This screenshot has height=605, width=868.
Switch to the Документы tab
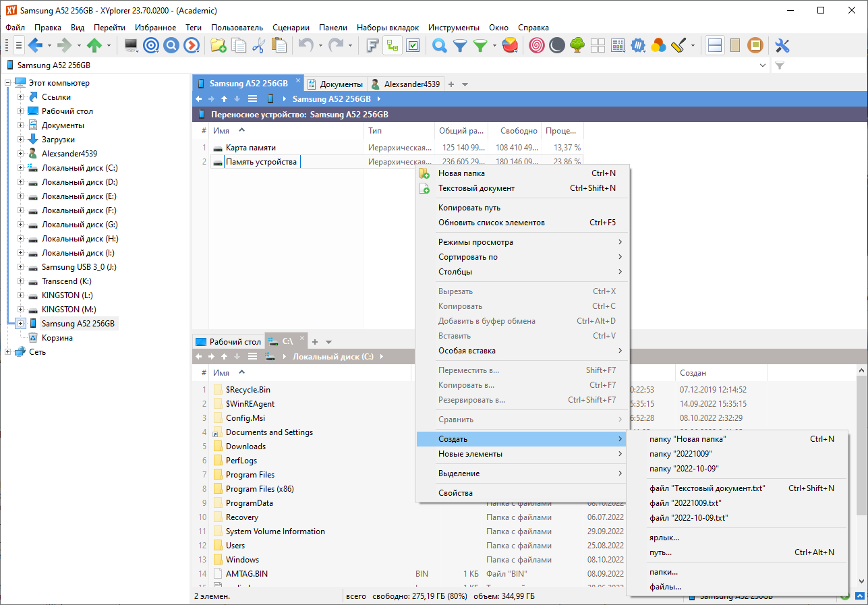pos(335,84)
